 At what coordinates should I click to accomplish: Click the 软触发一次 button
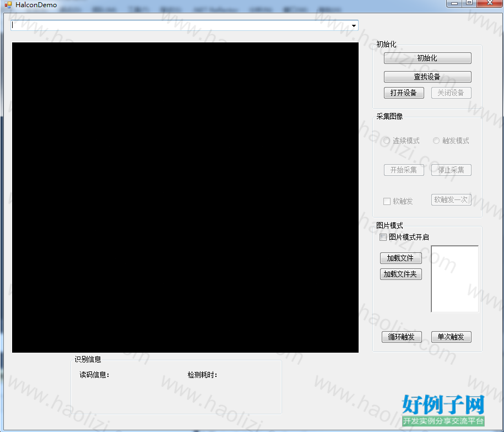[x=451, y=199]
